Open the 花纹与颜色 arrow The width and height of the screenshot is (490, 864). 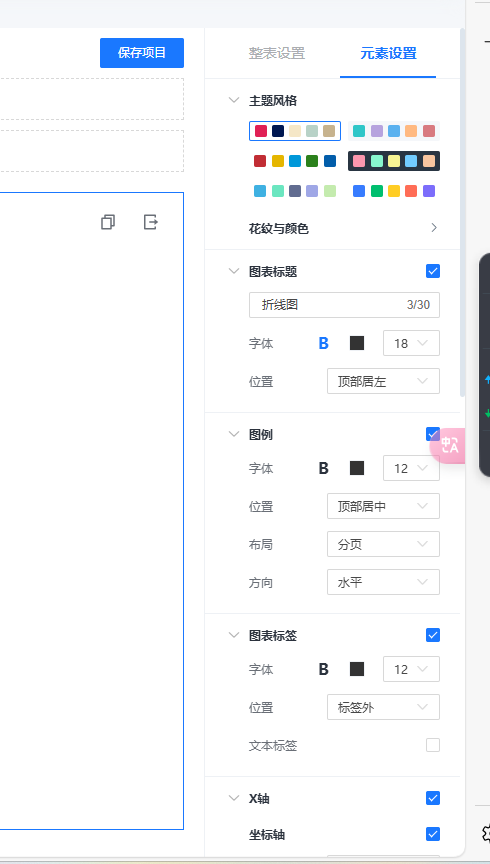click(x=434, y=228)
